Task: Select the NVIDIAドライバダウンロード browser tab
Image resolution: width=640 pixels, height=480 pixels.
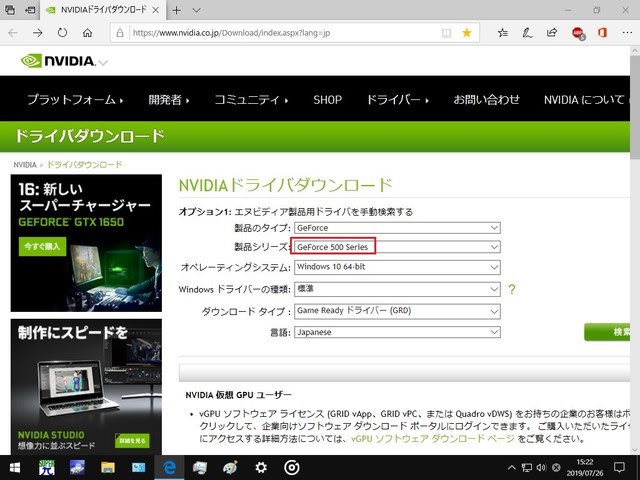Action: point(102,10)
